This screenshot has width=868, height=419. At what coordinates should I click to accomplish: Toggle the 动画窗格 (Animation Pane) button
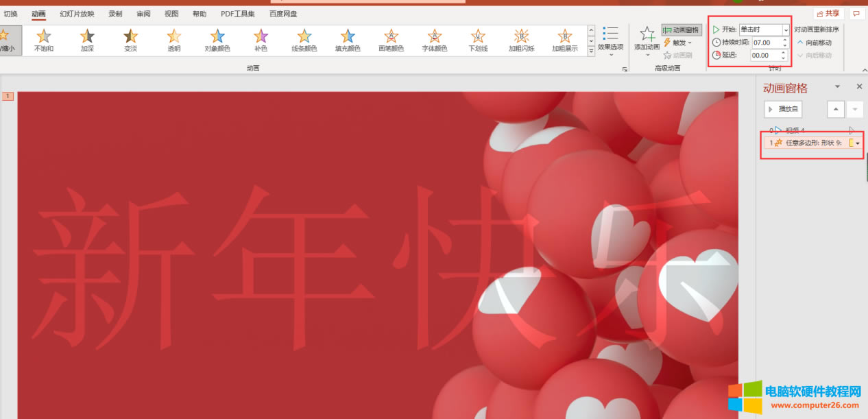(681, 30)
